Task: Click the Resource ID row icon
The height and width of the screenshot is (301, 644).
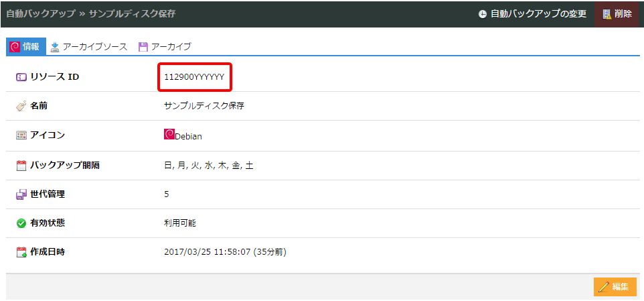Action: 21,77
